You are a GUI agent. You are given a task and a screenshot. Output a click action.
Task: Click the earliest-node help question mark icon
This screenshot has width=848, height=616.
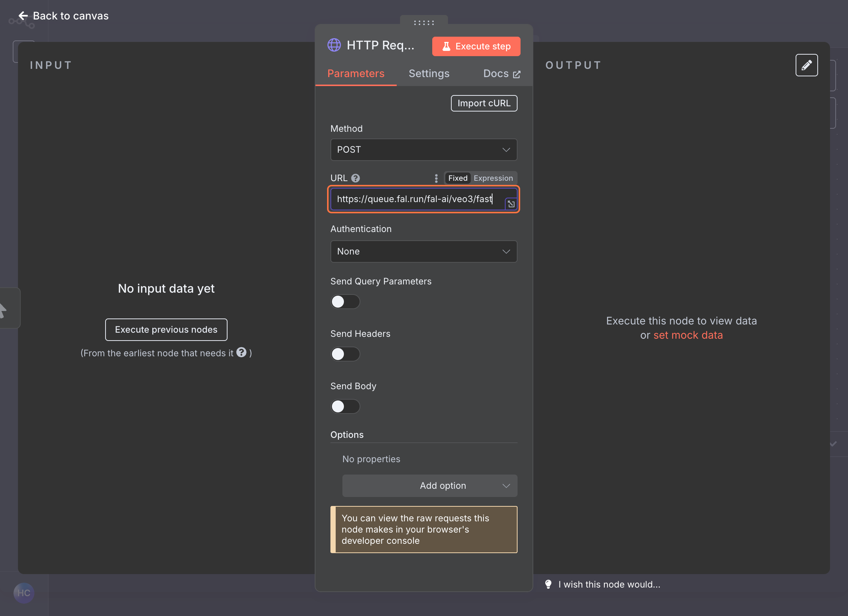tap(241, 353)
